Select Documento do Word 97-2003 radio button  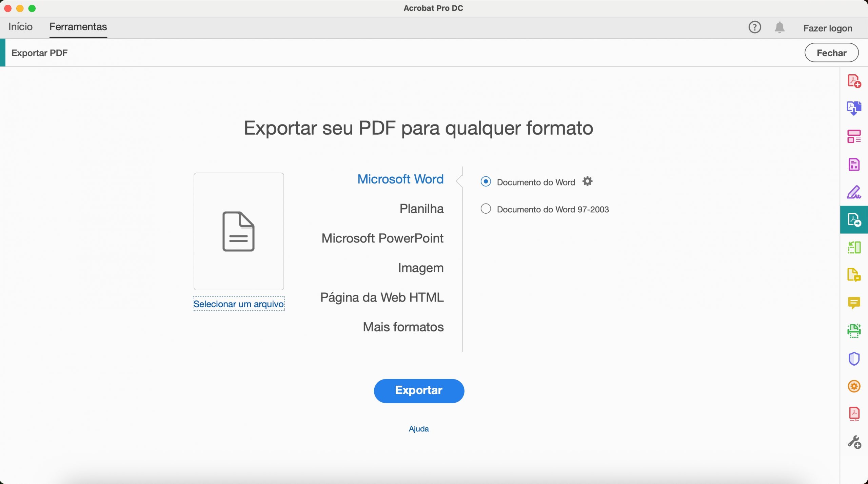click(486, 209)
